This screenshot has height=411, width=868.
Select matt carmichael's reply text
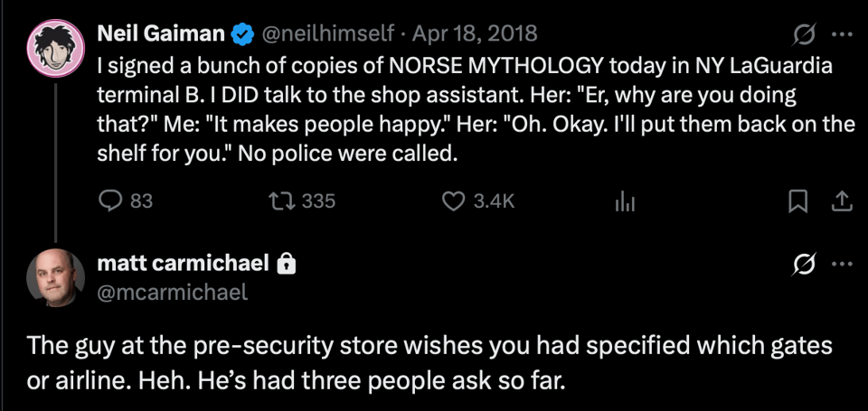coord(429,363)
